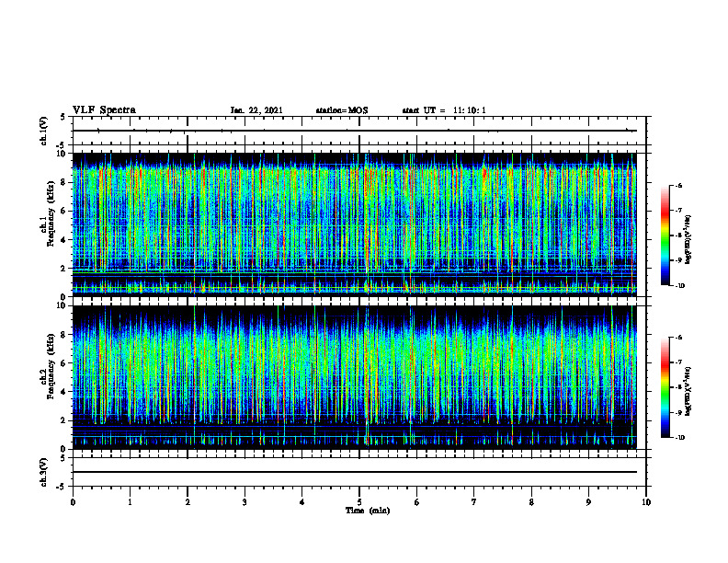
Task: Click the "9" tick label on time axis
Action: 588,502
